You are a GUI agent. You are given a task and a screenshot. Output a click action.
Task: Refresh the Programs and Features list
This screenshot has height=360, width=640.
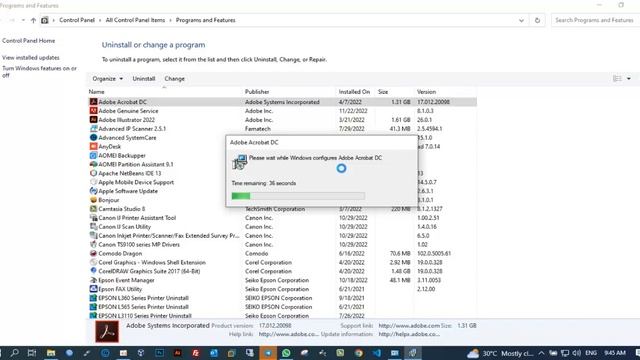pos(537,20)
